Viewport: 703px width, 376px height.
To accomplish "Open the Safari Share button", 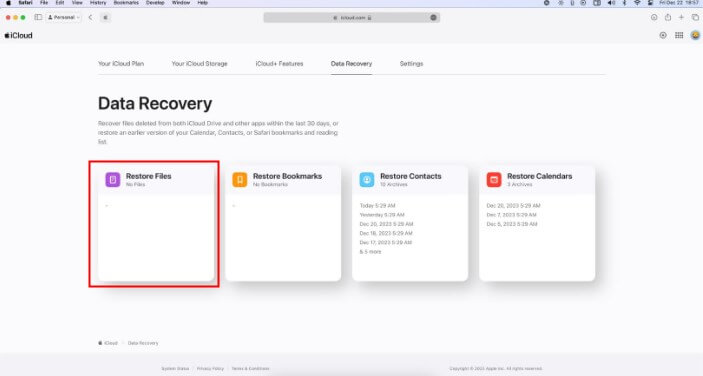I will coord(668,17).
